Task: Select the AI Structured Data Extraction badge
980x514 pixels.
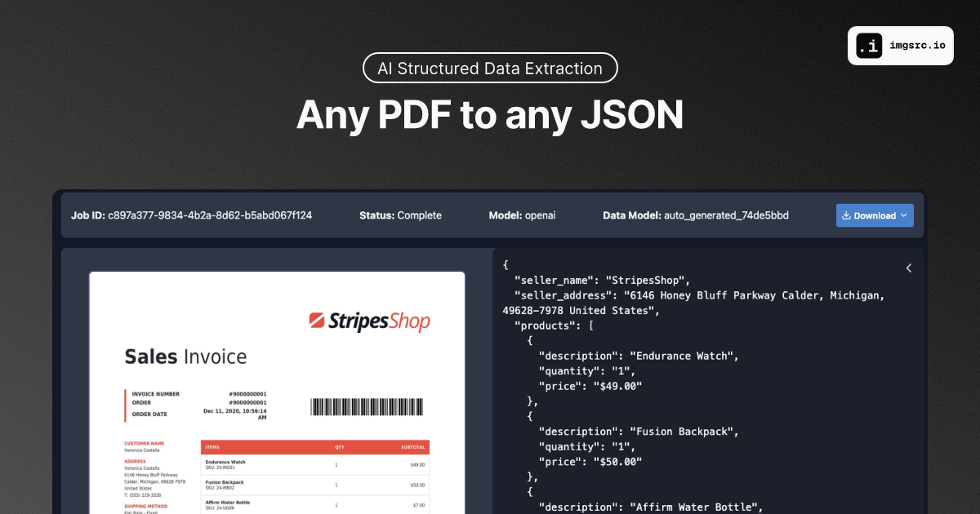Action: click(x=490, y=69)
